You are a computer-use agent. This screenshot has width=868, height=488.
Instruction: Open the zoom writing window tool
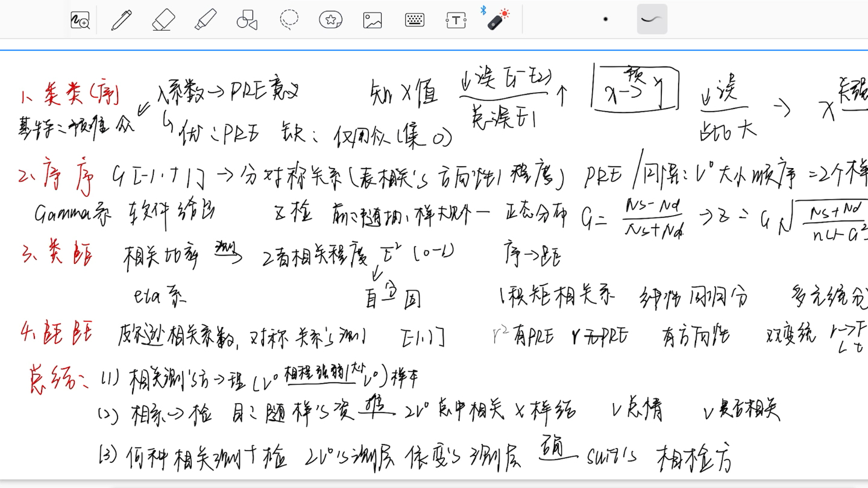point(80,20)
